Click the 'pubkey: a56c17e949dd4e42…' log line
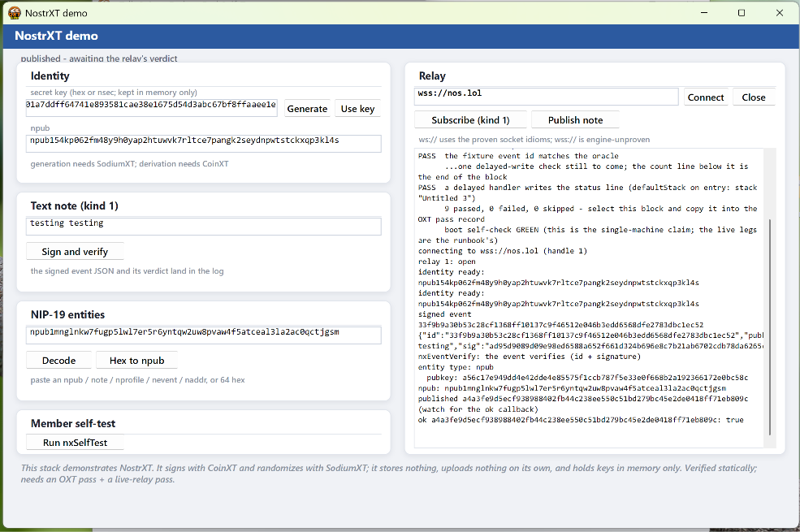The image size is (800, 532). (587, 378)
